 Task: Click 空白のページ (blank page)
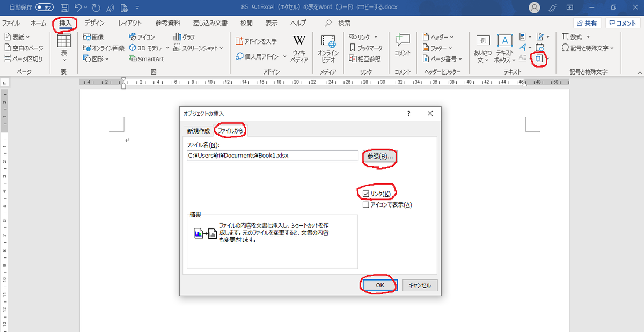(x=24, y=48)
